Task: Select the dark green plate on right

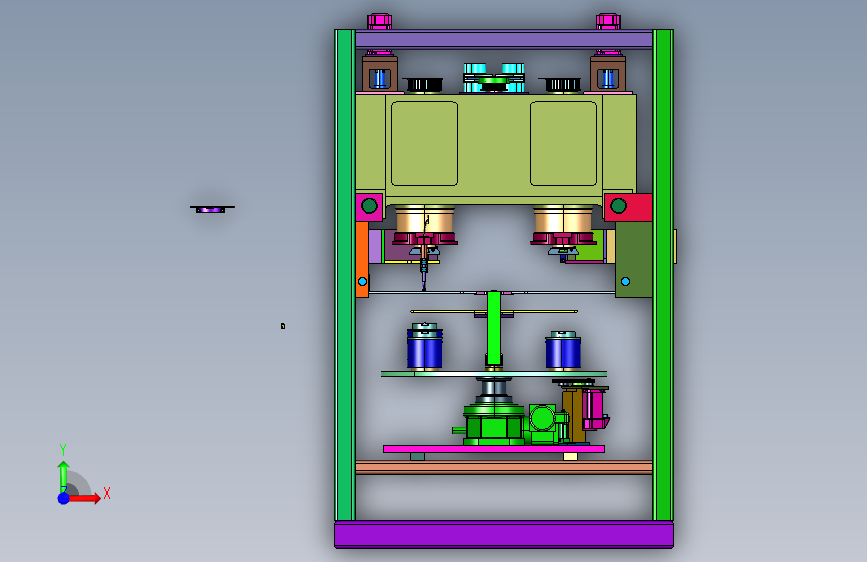Action: [x=634, y=259]
